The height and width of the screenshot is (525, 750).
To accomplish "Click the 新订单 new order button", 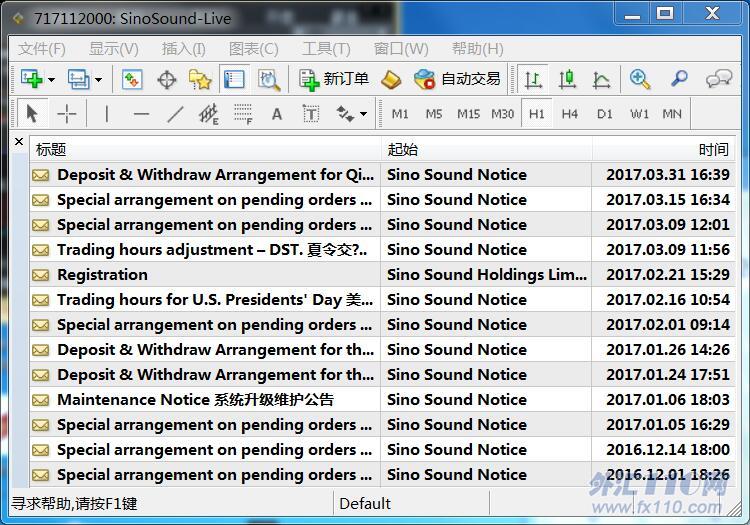I will pos(334,79).
